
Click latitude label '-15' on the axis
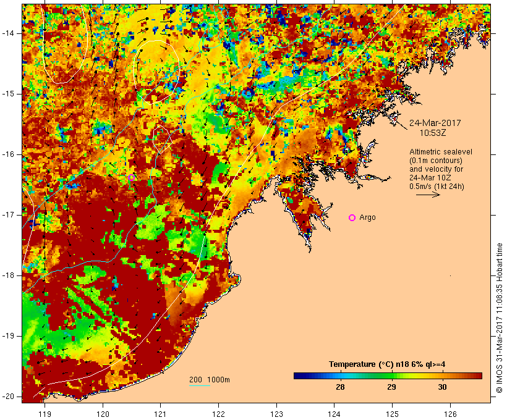click(x=7, y=94)
